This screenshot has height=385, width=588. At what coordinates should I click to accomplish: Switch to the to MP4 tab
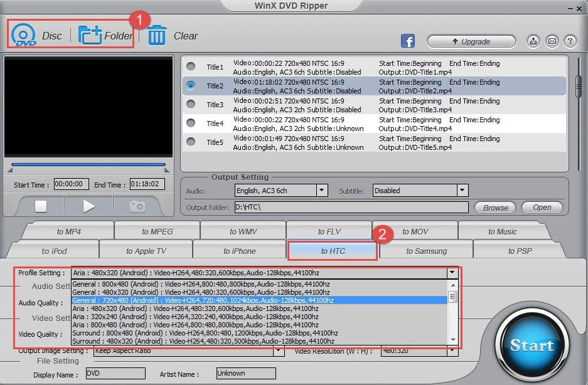(x=68, y=231)
